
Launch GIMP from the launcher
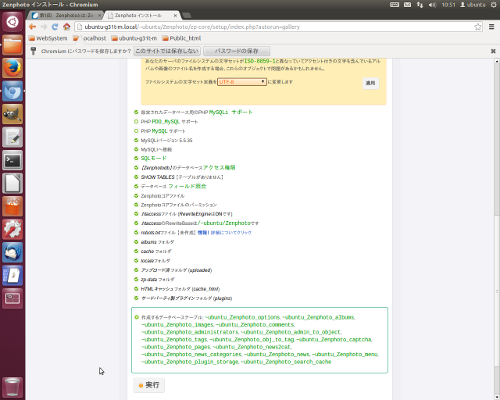pos(13,114)
